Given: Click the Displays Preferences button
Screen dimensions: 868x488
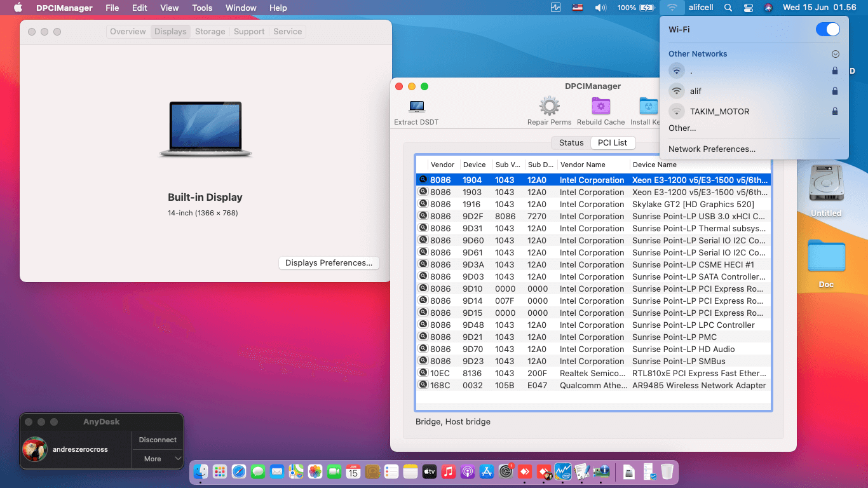Looking at the screenshot, I should click(x=329, y=262).
